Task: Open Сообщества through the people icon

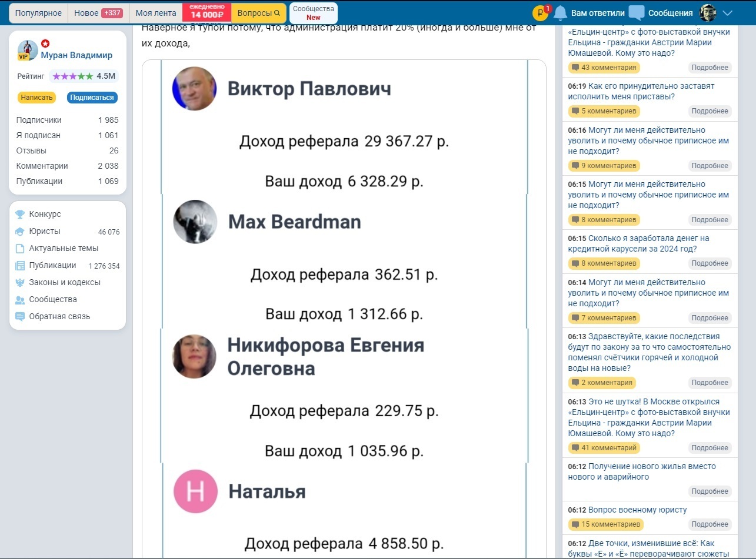Action: [x=19, y=299]
